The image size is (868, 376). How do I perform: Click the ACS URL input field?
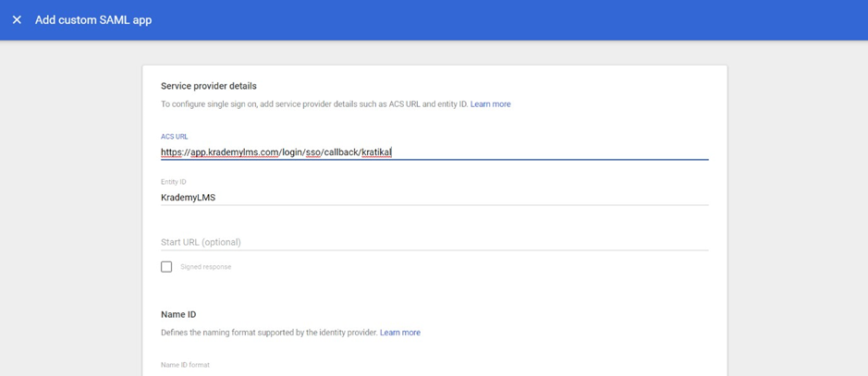point(434,152)
